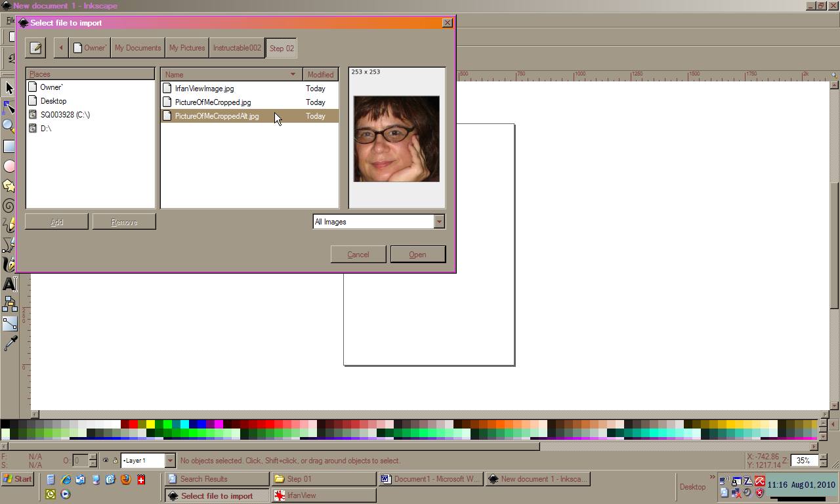Select the Selector arrow tool in Inkscape

pyautogui.click(x=9, y=88)
